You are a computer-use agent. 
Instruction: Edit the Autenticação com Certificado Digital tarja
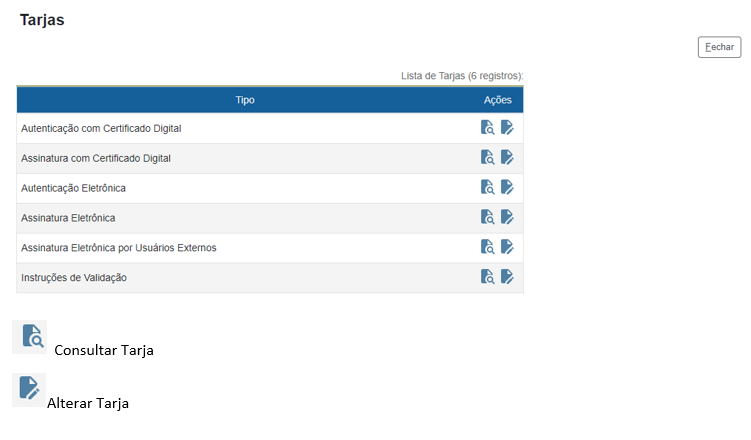tap(507, 127)
